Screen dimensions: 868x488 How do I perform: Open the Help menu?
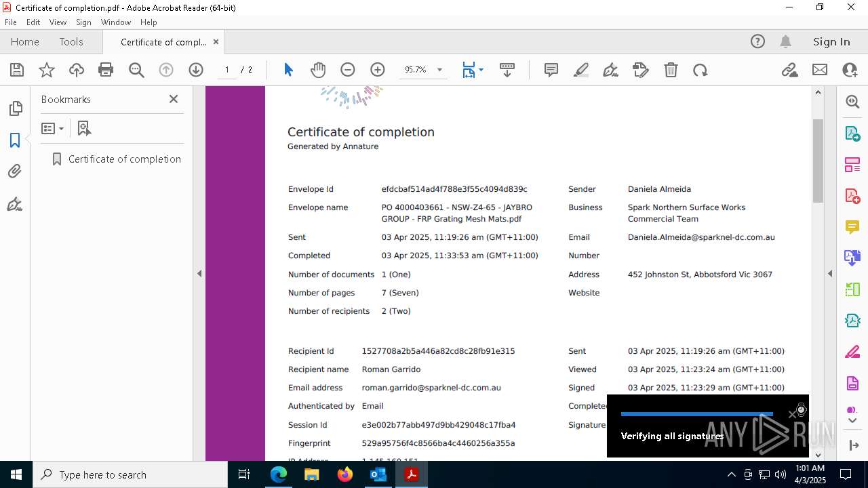[149, 22]
